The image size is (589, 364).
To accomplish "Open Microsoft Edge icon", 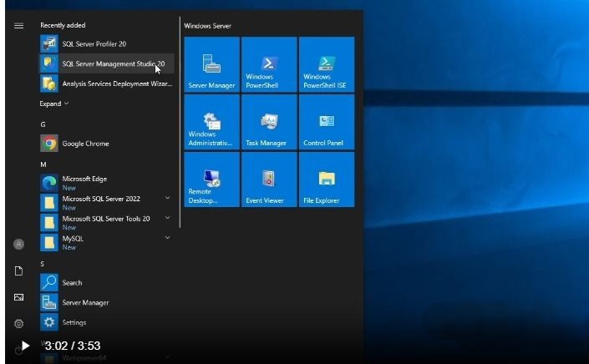I will click(49, 183).
